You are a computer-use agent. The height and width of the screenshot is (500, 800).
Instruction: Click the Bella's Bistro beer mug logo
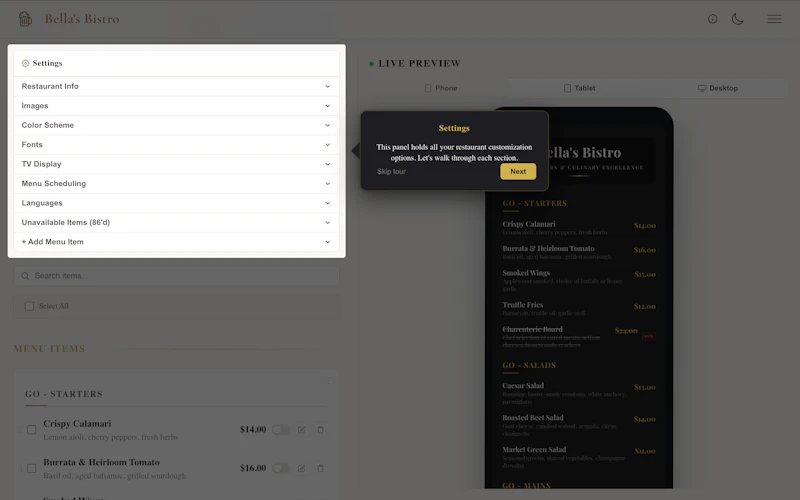pos(25,19)
